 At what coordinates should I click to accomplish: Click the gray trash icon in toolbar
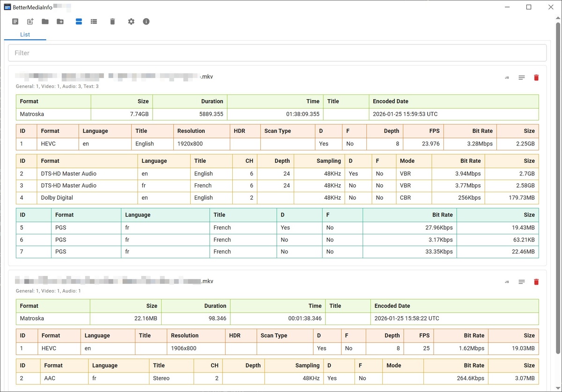112,22
